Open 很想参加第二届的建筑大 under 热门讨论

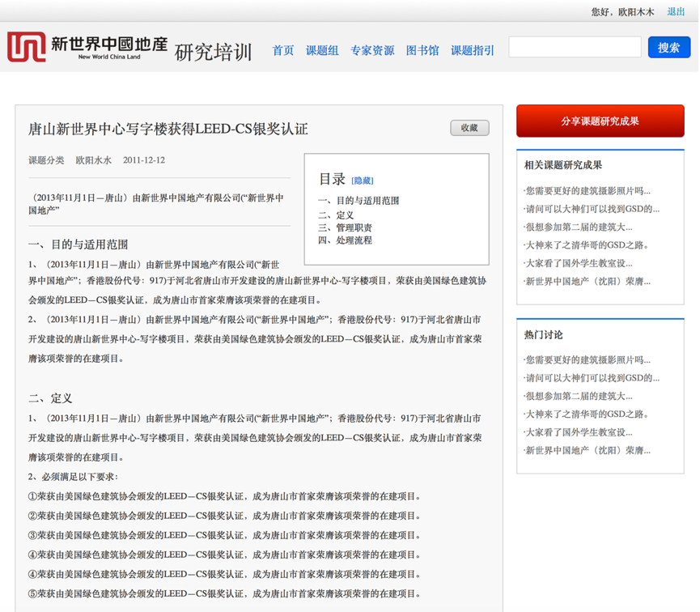[578, 396]
